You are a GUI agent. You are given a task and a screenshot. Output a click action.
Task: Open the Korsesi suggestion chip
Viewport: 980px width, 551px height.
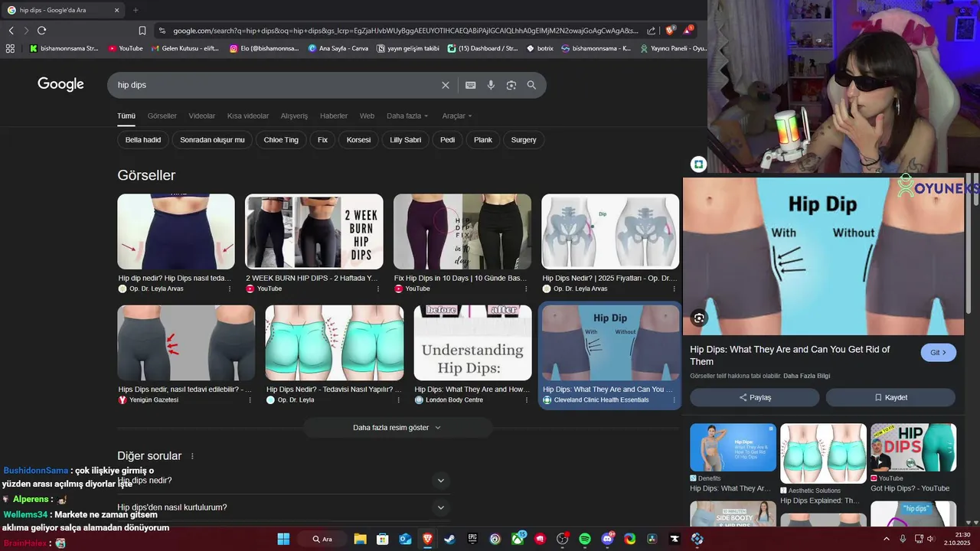(x=358, y=140)
